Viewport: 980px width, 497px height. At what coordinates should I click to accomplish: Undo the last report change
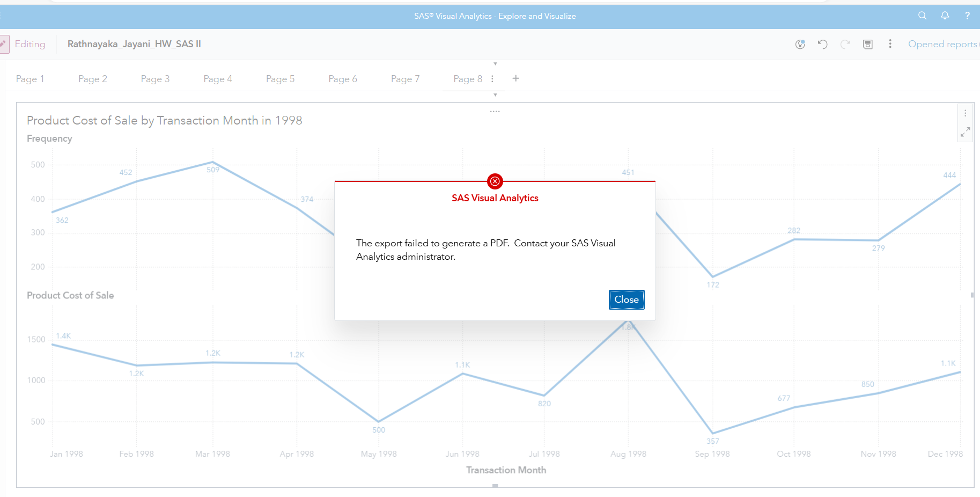(x=822, y=44)
